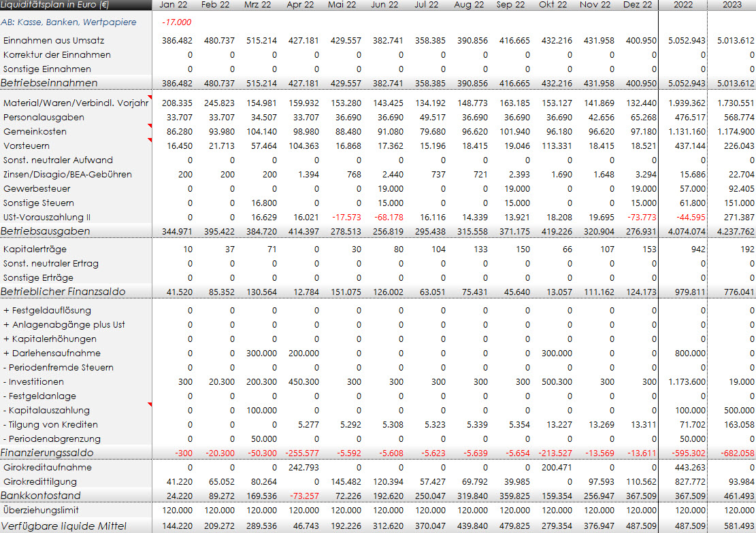Select Darlehensaufnahme value 300.000 in Okt 22
Image resolution: width=756 pixels, height=533 pixels.
[557, 354]
